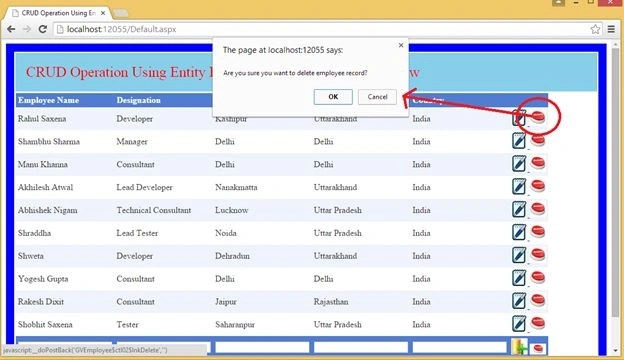Close the CRUD Operation browser tab
This screenshot has width=624, height=360.
[x=103, y=13]
